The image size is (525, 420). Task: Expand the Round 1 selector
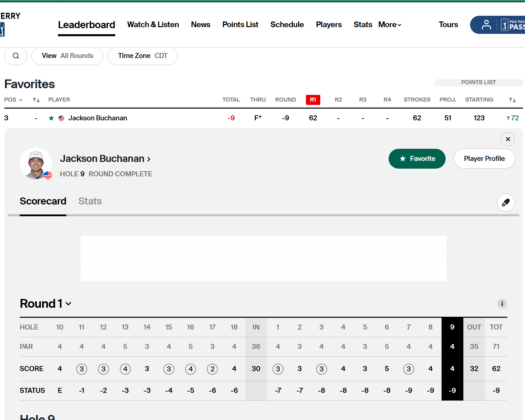pyautogui.click(x=46, y=304)
